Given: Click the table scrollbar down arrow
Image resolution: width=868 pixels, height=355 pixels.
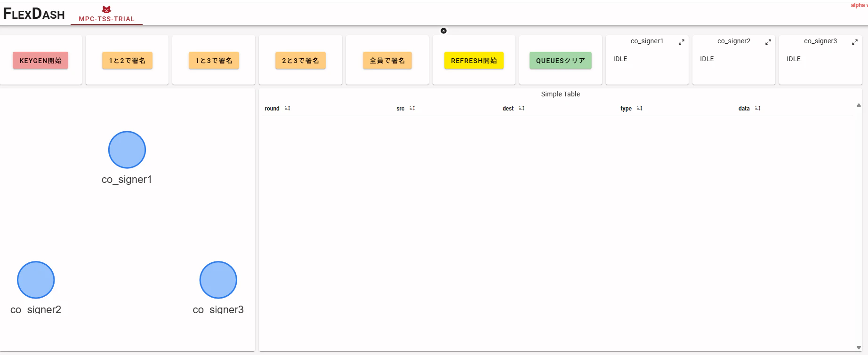Looking at the screenshot, I should (x=859, y=348).
